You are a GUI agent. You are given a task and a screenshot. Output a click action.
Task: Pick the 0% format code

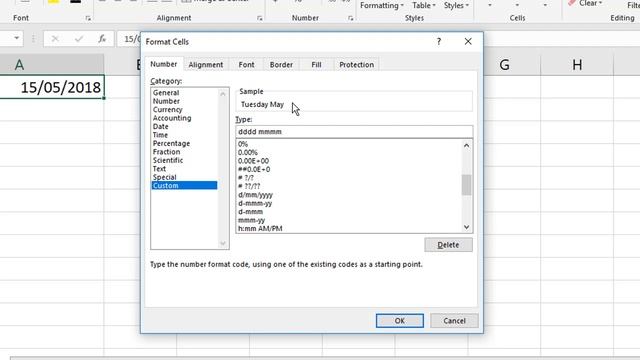tap(243, 144)
